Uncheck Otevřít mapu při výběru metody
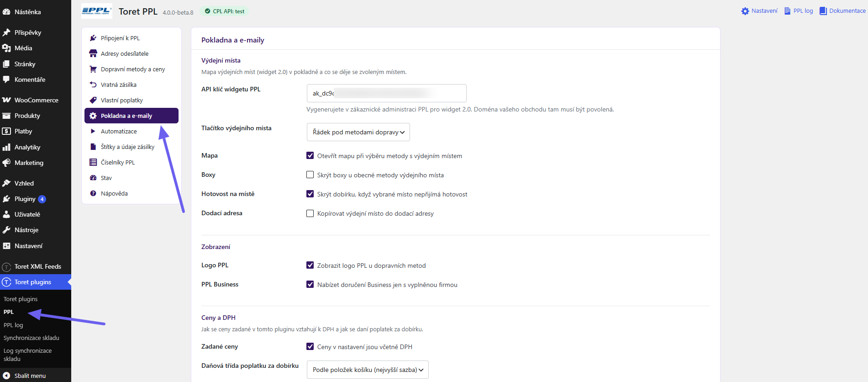The image size is (868, 382). (x=310, y=155)
